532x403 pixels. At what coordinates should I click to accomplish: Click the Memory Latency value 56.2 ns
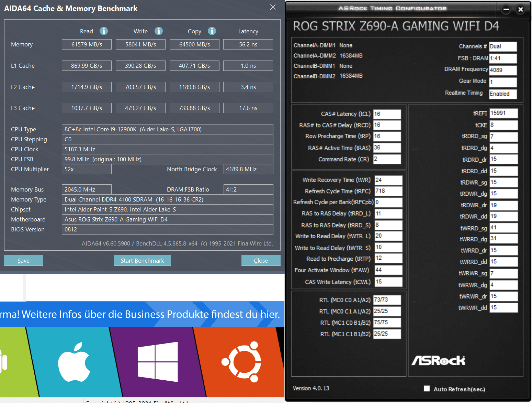click(x=248, y=44)
